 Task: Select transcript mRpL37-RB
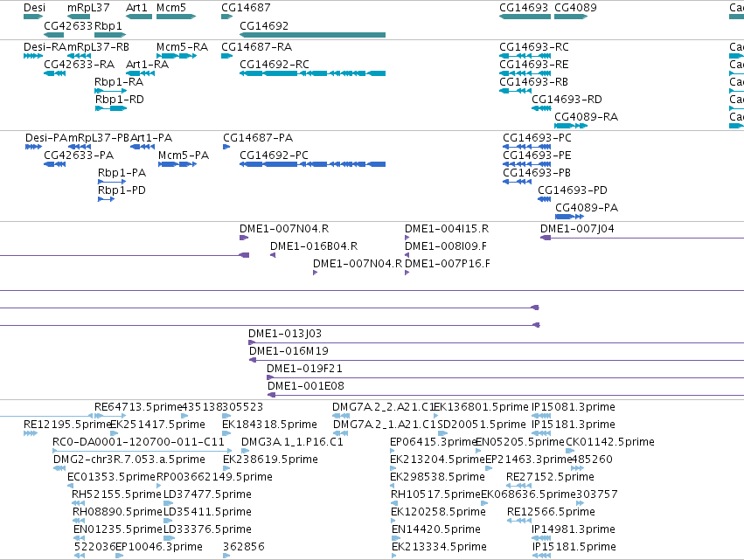[79, 56]
